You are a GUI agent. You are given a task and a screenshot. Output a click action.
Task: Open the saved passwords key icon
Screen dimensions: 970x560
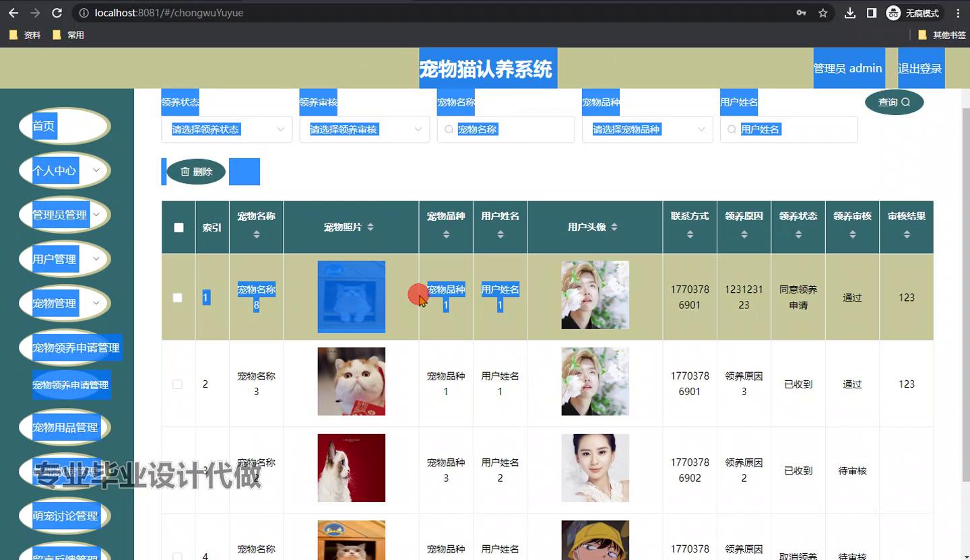point(801,13)
